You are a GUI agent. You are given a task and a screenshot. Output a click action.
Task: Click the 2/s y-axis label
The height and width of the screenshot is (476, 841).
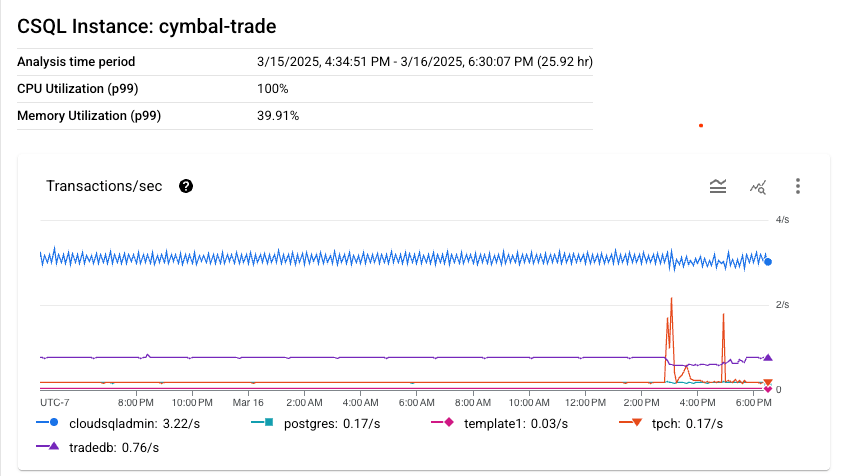[x=782, y=305]
